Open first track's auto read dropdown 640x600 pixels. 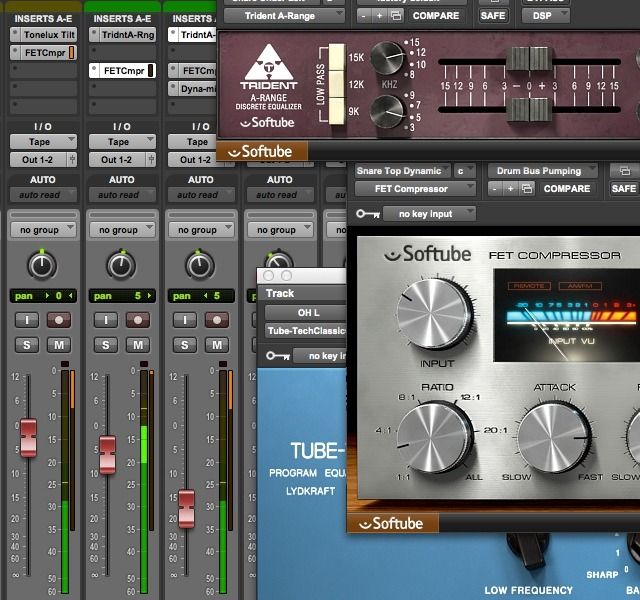[43, 195]
